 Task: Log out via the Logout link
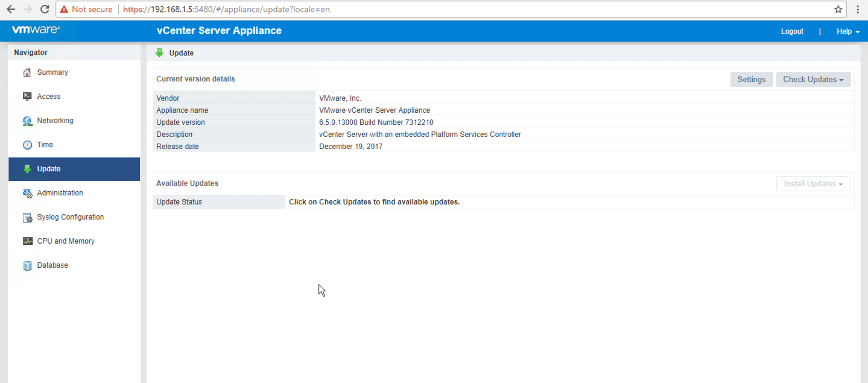tap(792, 31)
